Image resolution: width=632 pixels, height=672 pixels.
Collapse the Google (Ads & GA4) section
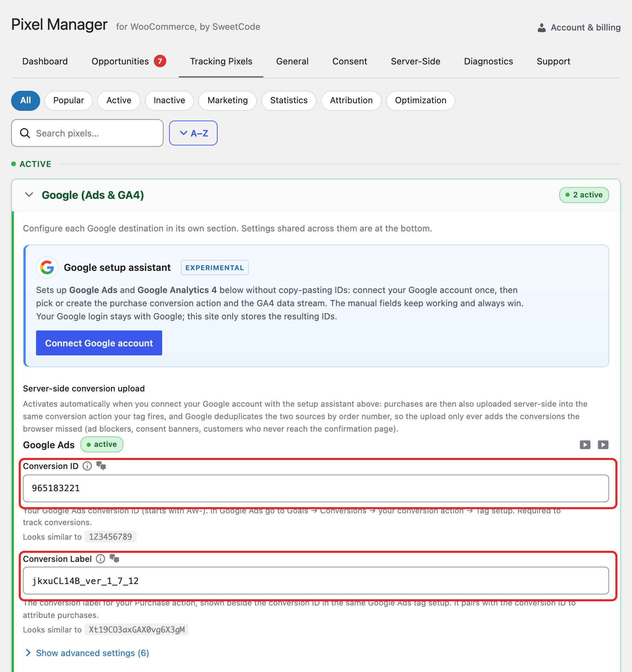29,195
